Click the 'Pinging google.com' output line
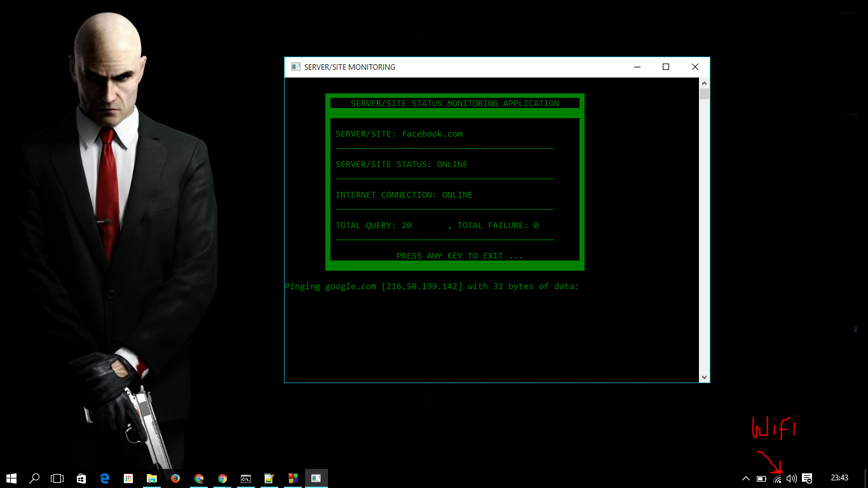This screenshot has height=488, width=868. tap(432, 287)
